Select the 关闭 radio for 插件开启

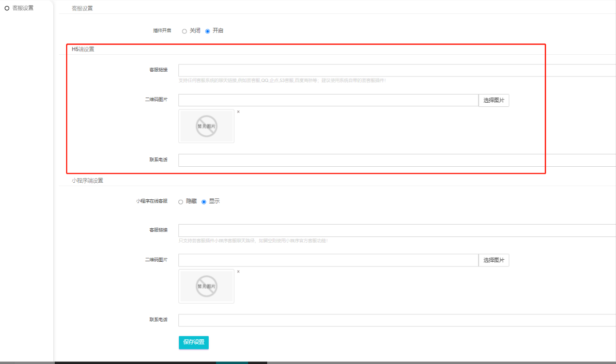coord(184,31)
